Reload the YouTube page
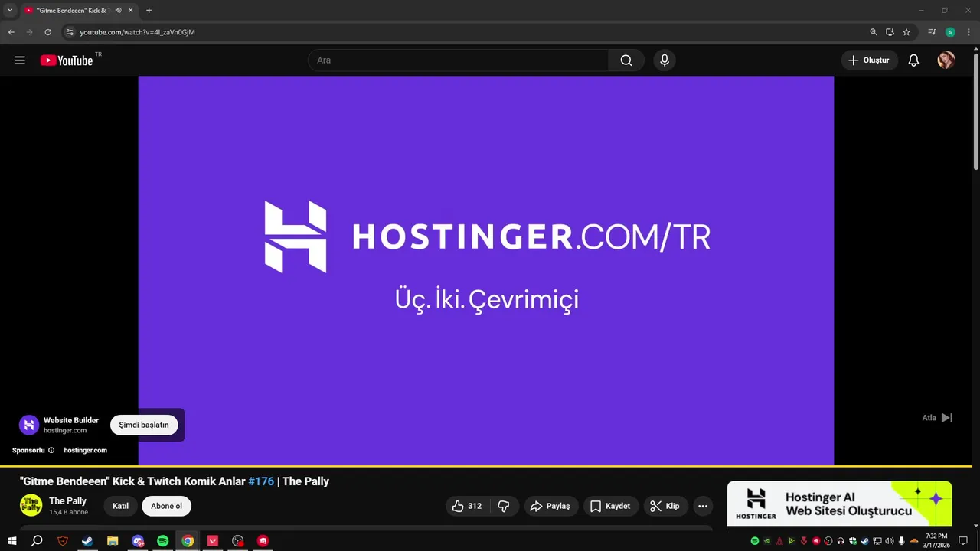The image size is (980, 551). [47, 32]
